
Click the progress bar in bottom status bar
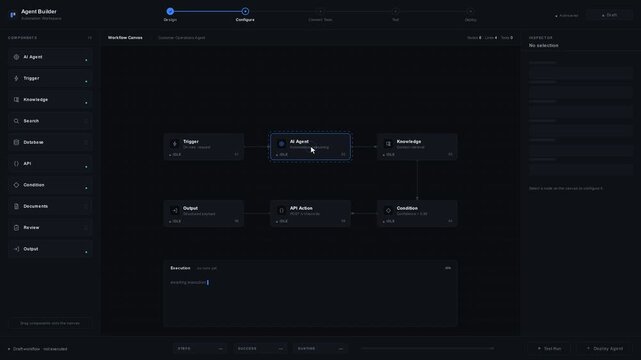tap(428, 349)
